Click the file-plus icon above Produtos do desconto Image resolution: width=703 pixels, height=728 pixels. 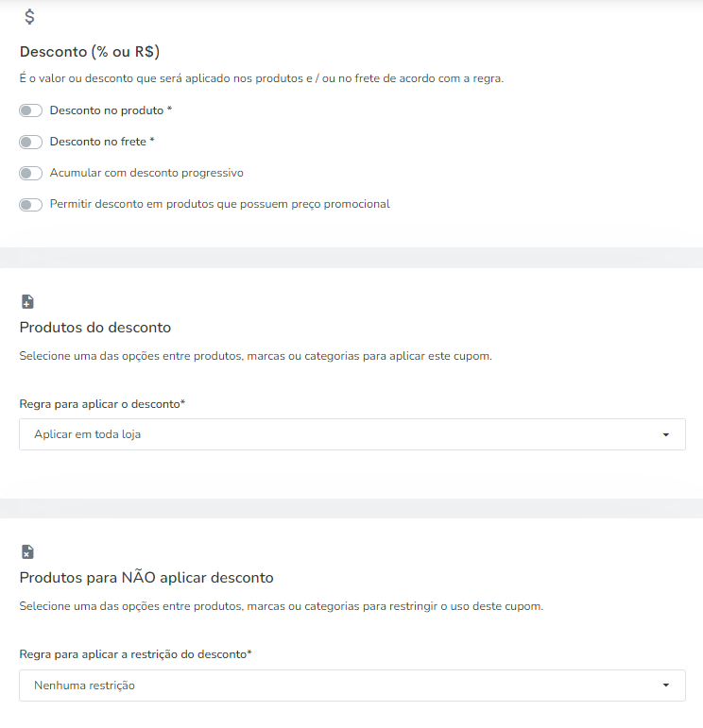click(x=27, y=301)
